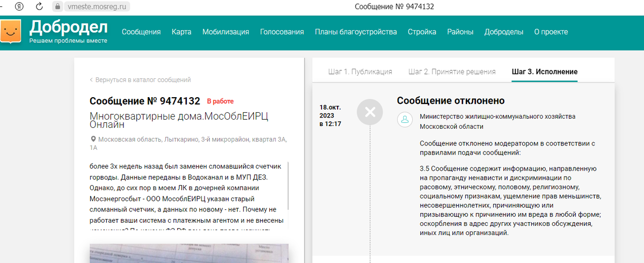Switch to Шаг 2. Принятие решения tab
Screen dimensions: 644x263
click(452, 71)
